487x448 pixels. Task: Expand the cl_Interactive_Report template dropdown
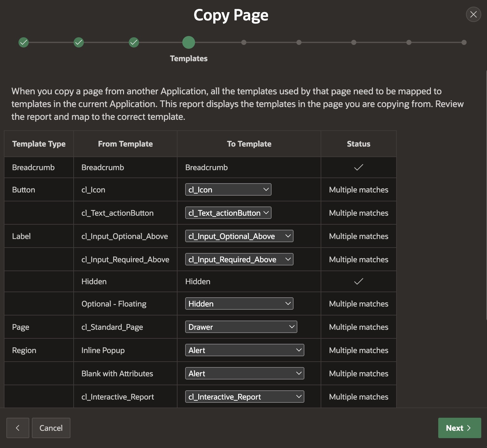tap(244, 397)
